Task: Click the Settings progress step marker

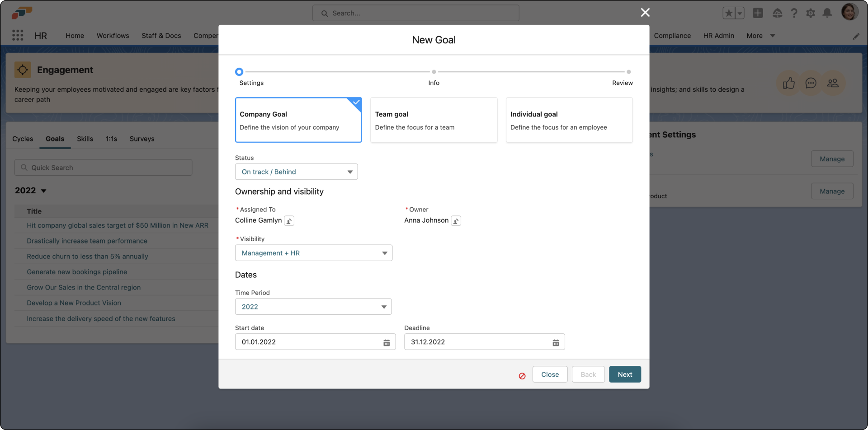Action: coord(239,71)
